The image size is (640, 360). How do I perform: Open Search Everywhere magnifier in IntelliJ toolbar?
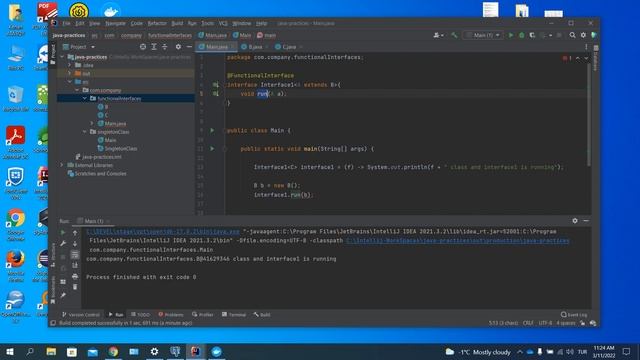(x=572, y=36)
